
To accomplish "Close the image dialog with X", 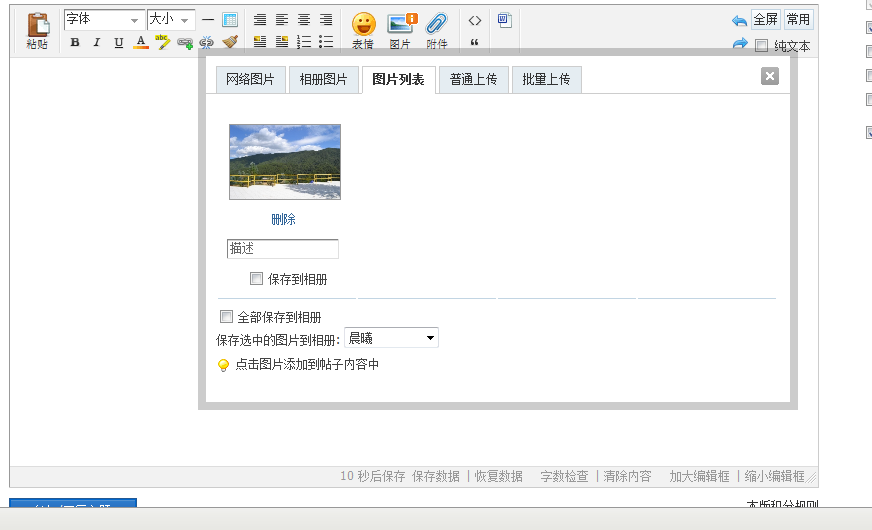I will (770, 76).
